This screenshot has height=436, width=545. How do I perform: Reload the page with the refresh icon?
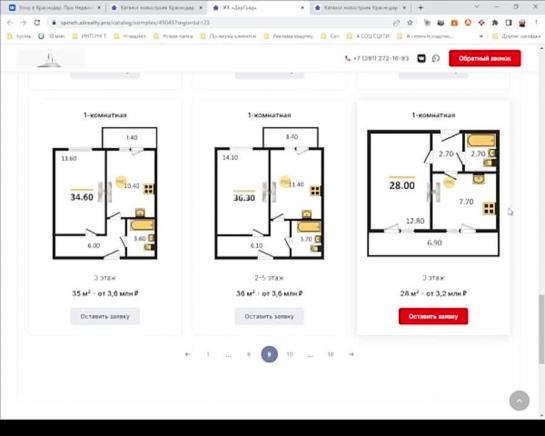[37, 23]
